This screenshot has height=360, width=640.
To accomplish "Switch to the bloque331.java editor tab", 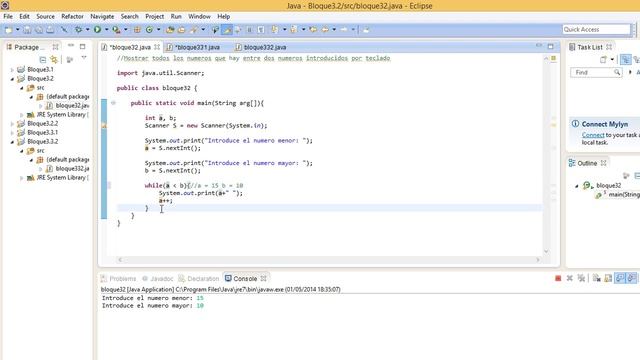I will (x=193, y=47).
